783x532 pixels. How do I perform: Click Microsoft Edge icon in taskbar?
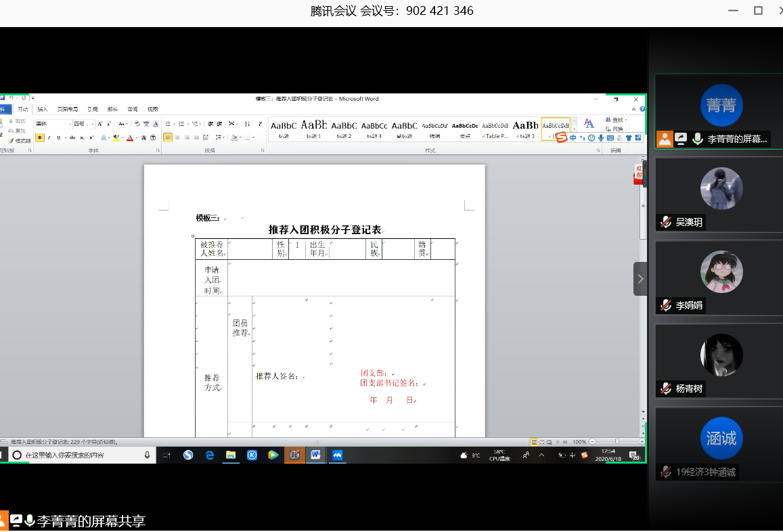210,456
